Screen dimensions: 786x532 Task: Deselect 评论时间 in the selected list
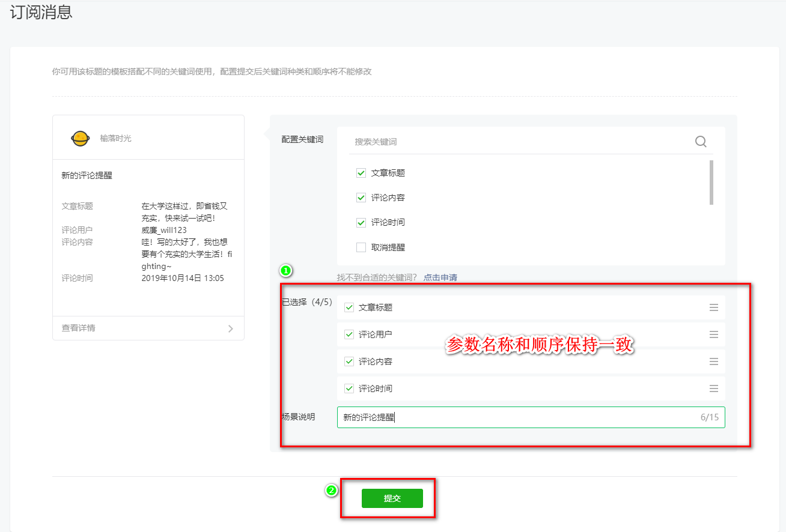pos(349,388)
